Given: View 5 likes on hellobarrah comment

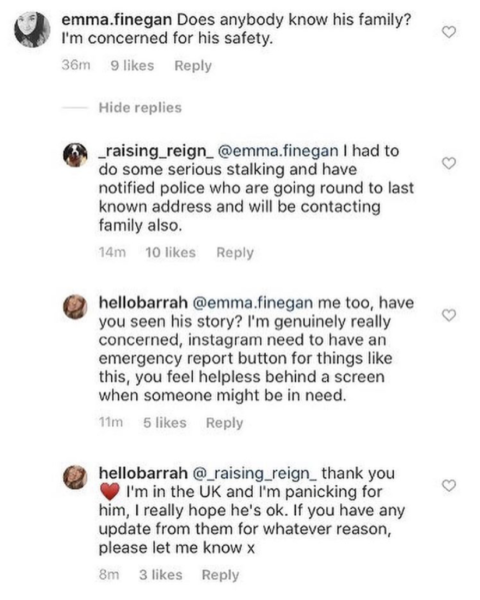Looking at the screenshot, I should (x=165, y=422).
